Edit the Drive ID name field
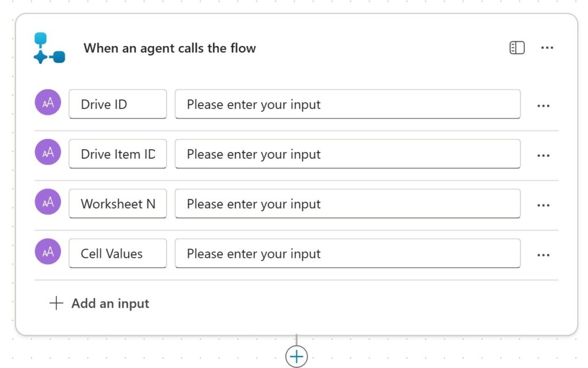588x368 pixels. (117, 104)
